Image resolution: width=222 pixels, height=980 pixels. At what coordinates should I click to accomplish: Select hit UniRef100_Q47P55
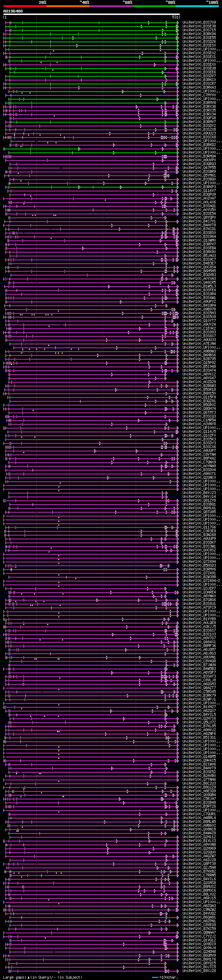199,168
